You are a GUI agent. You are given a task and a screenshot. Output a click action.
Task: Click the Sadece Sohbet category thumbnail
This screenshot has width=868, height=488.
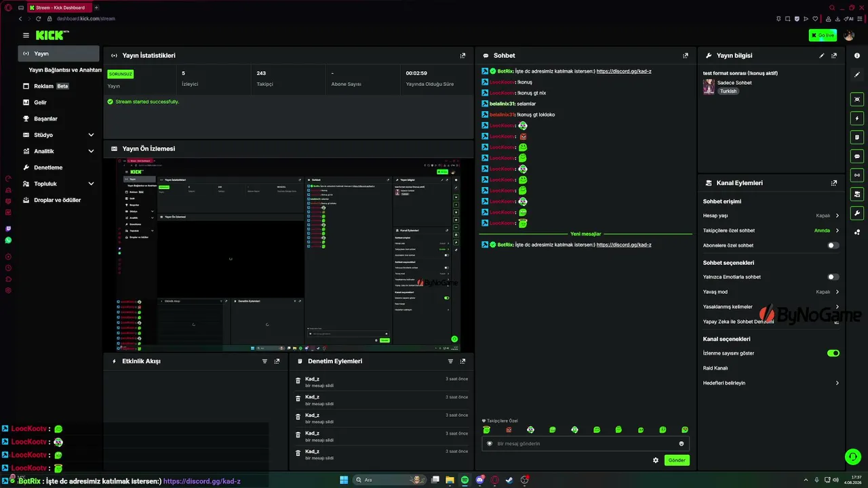(x=709, y=87)
